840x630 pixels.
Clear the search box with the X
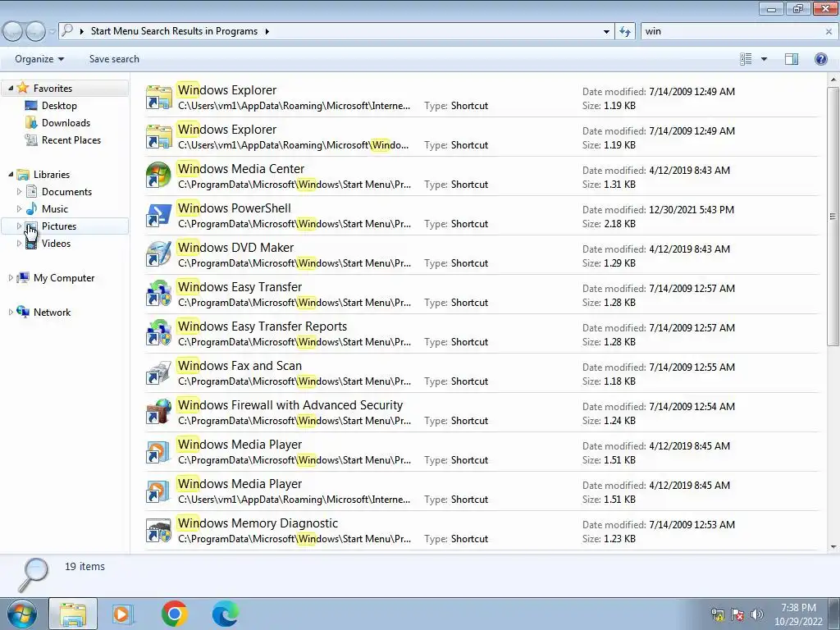pyautogui.click(x=829, y=32)
